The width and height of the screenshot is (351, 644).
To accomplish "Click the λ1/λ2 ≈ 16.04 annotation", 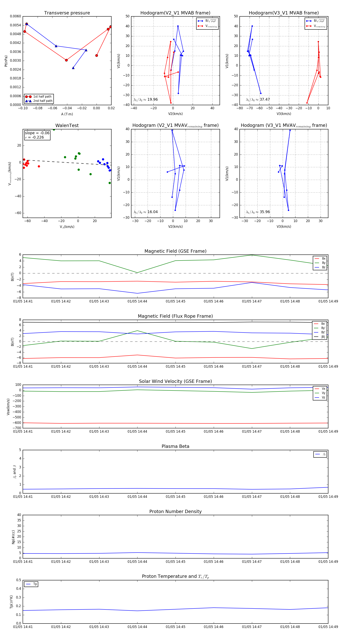I will pyautogui.click(x=146, y=212).
